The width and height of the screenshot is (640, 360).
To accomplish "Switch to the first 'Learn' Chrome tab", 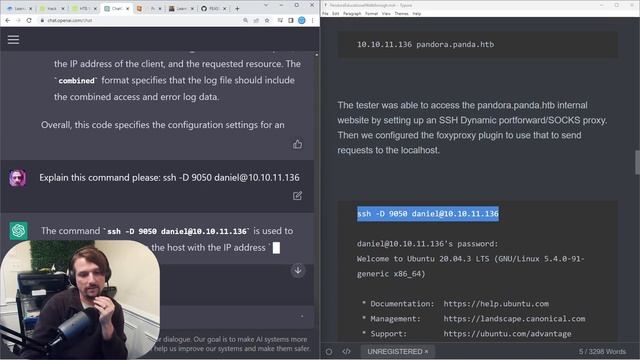I will point(19,8).
